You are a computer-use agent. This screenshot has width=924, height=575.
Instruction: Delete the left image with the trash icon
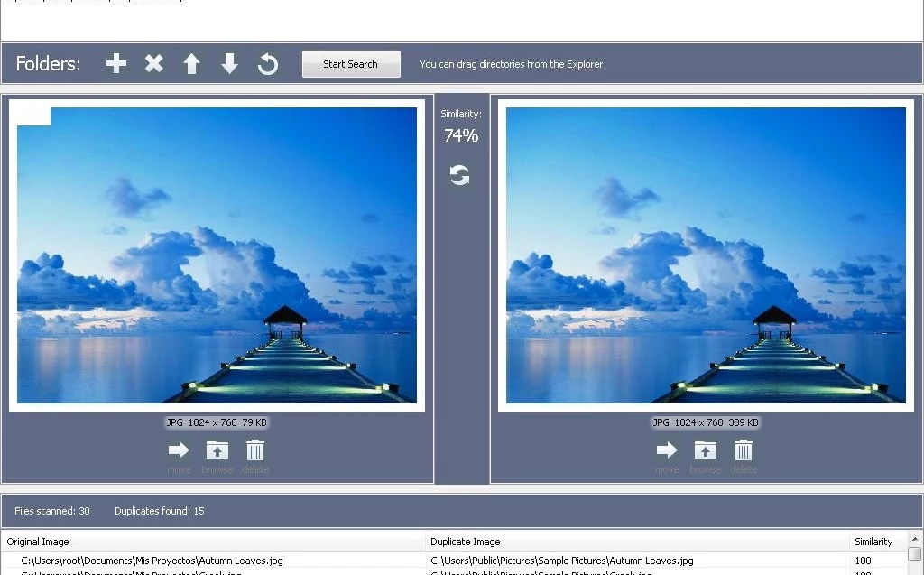[255, 450]
